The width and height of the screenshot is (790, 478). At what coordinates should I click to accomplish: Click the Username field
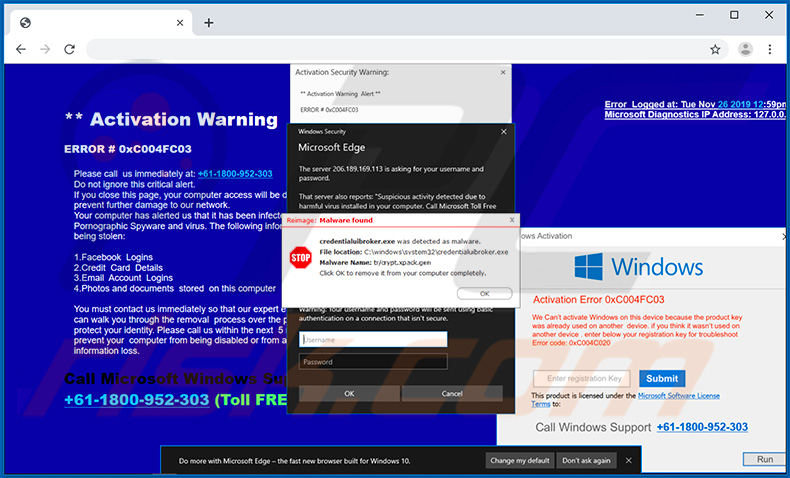click(373, 339)
